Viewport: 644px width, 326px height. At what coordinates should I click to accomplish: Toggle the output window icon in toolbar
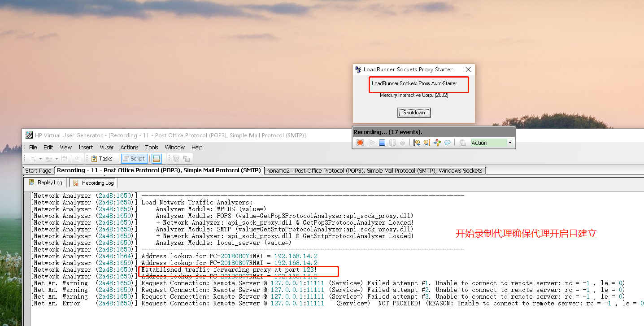click(157, 159)
